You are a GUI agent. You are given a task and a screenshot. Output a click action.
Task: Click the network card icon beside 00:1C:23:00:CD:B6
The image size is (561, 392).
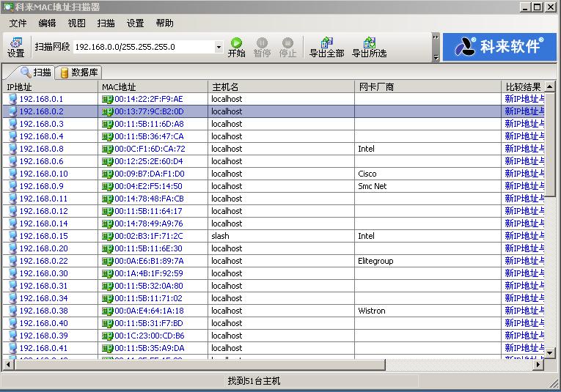coord(107,336)
